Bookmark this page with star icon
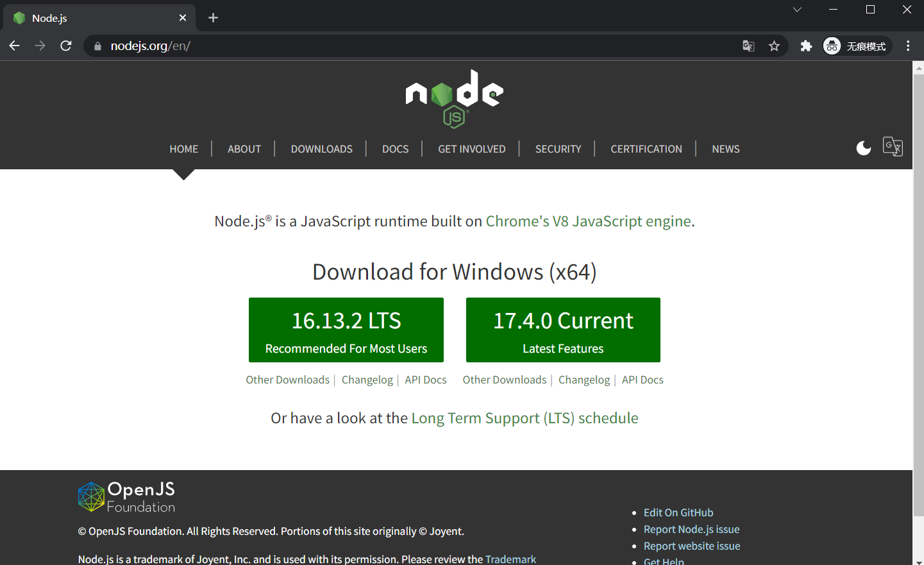 point(775,46)
